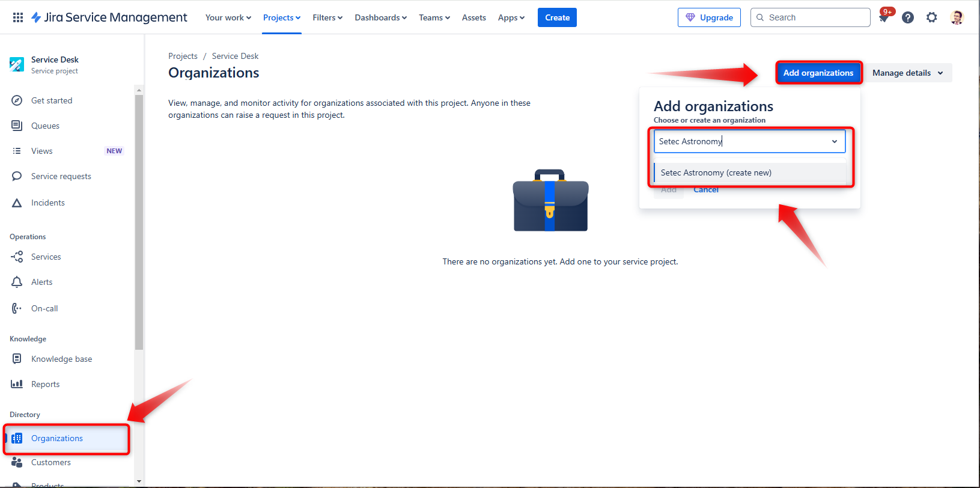Click the Knowledge base document icon
980x488 pixels.
pos(17,359)
